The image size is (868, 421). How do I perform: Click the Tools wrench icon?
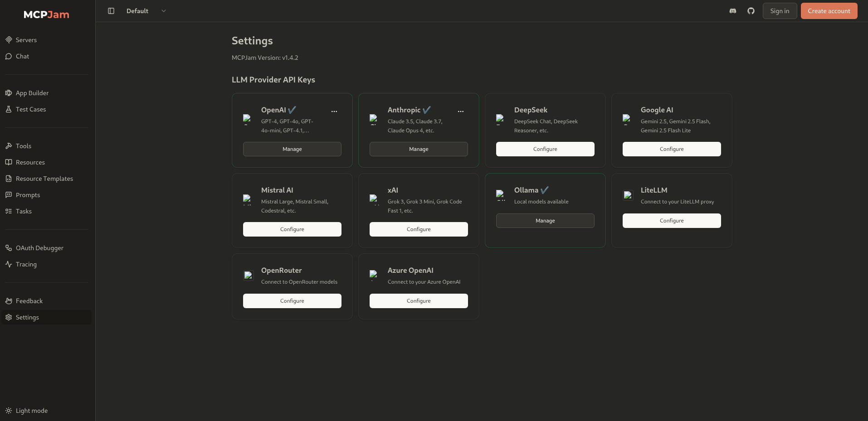coord(9,146)
